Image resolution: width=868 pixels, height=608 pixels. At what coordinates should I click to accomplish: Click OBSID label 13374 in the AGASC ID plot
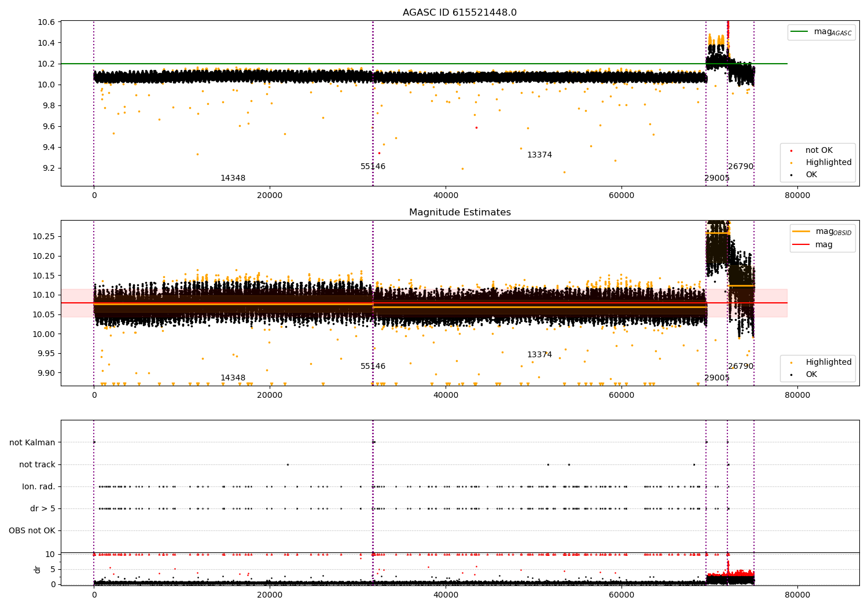539,155
